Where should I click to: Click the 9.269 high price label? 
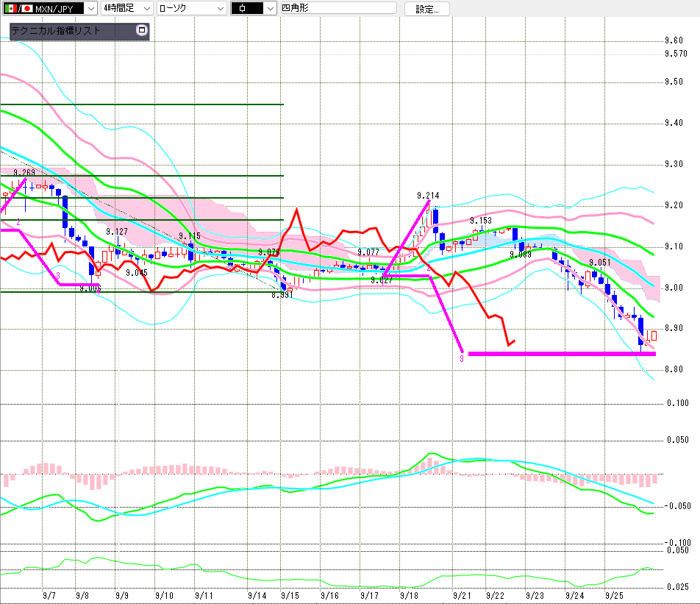click(x=24, y=172)
